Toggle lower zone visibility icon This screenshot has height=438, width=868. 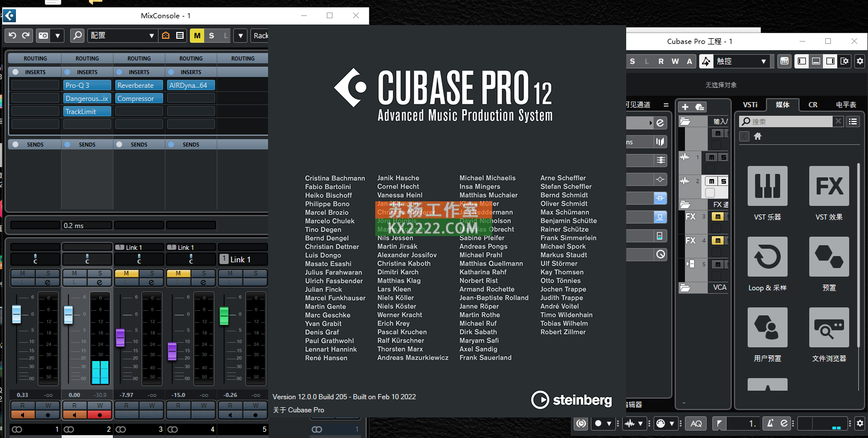click(x=816, y=61)
